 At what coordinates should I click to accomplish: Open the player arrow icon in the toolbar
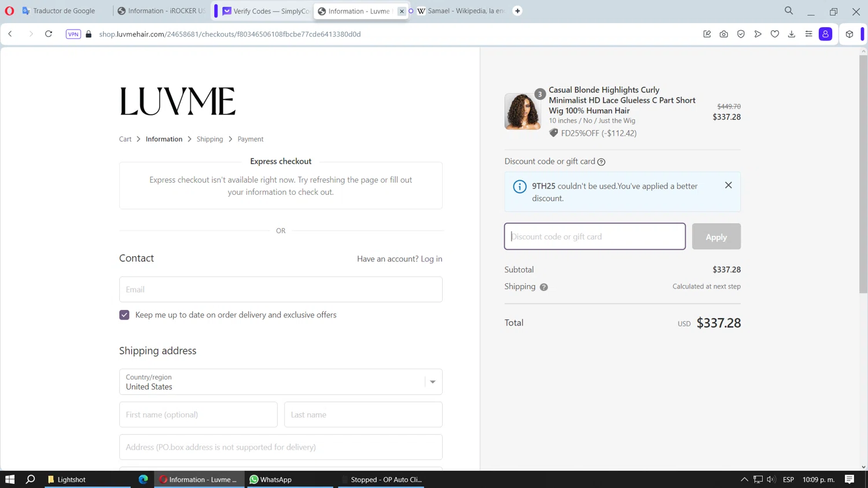click(x=757, y=34)
